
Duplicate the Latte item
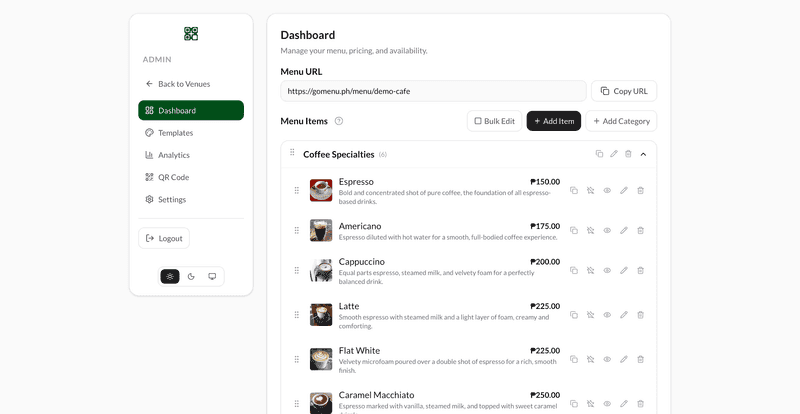pos(574,315)
